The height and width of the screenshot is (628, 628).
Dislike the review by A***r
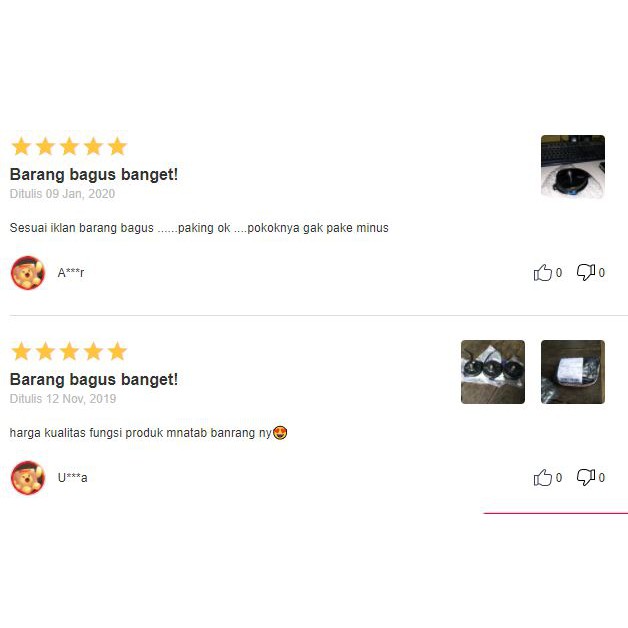coord(586,272)
